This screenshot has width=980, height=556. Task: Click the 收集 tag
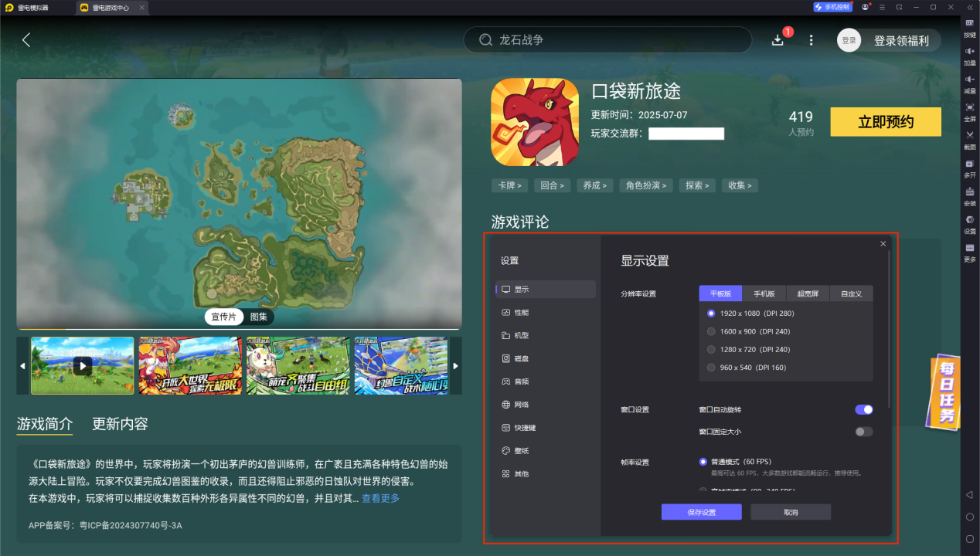[740, 185]
